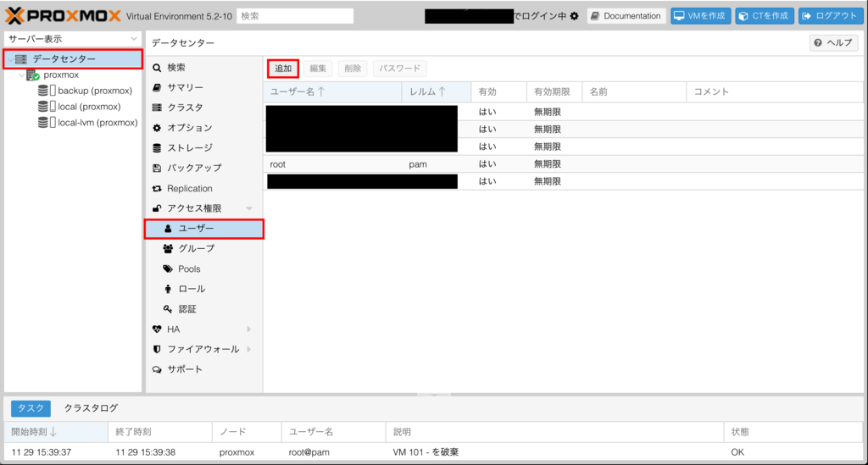Switch to the クラスタログ tab
Viewport: 868px width, 465px height.
91,408
